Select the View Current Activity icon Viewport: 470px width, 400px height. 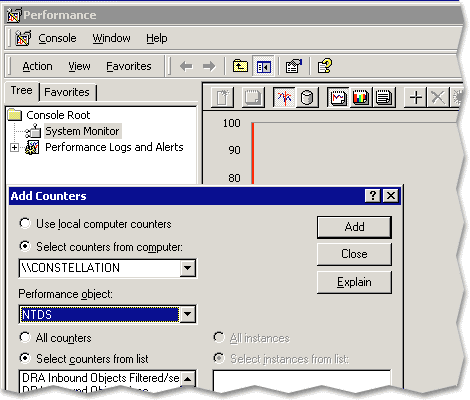point(284,97)
